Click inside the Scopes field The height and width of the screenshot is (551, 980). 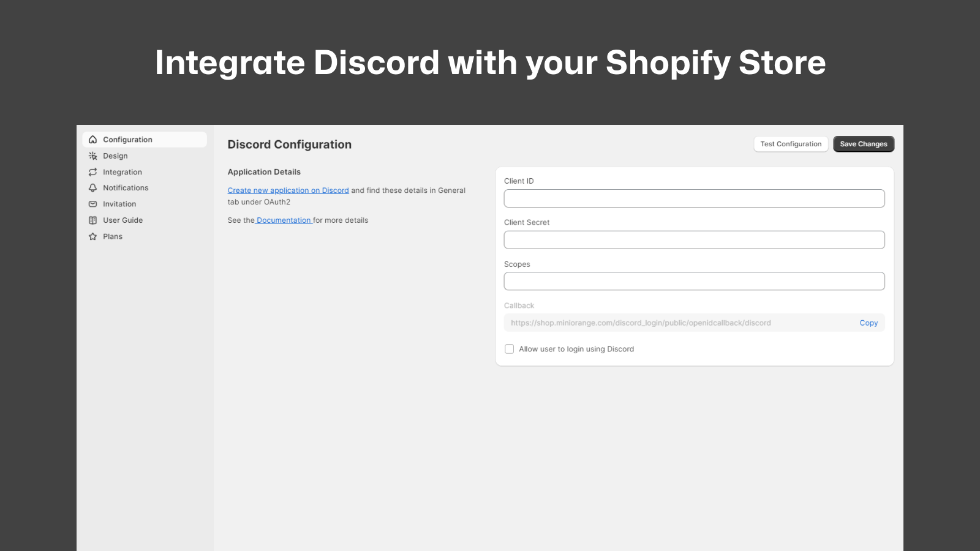click(694, 280)
